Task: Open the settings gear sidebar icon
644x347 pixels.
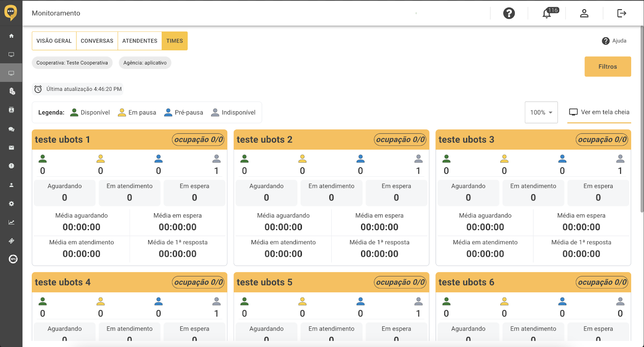Action: (11, 204)
